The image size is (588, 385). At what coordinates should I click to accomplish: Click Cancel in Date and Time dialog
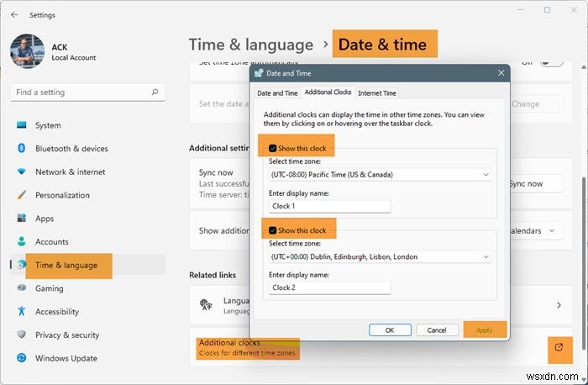[x=437, y=330]
